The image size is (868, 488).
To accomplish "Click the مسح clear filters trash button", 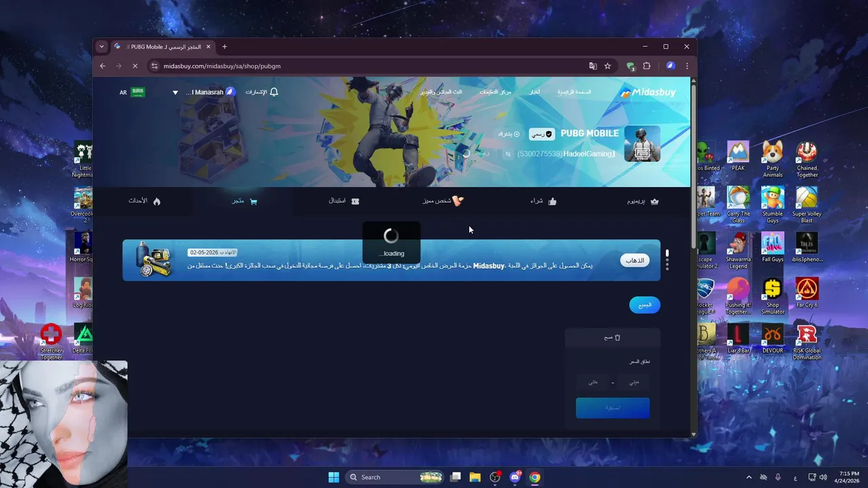I will [x=612, y=338].
